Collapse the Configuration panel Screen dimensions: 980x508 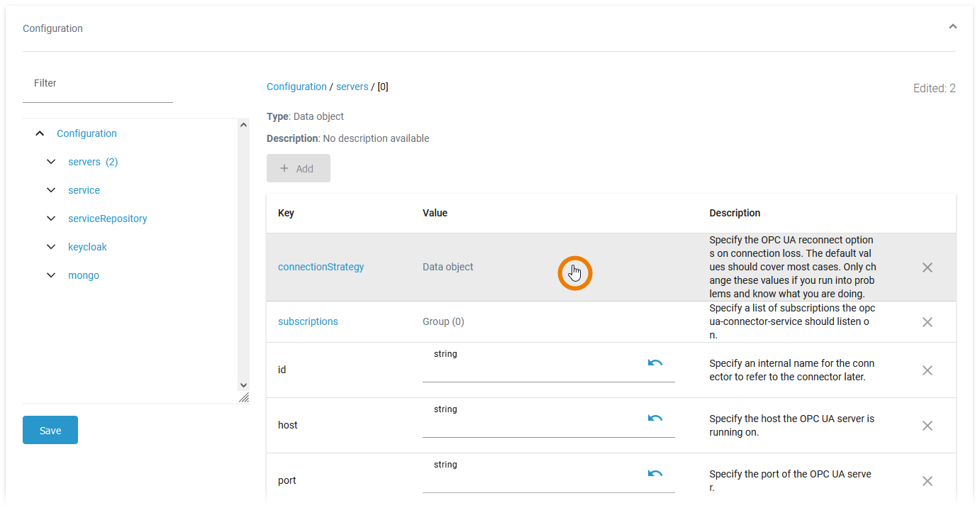[x=952, y=26]
